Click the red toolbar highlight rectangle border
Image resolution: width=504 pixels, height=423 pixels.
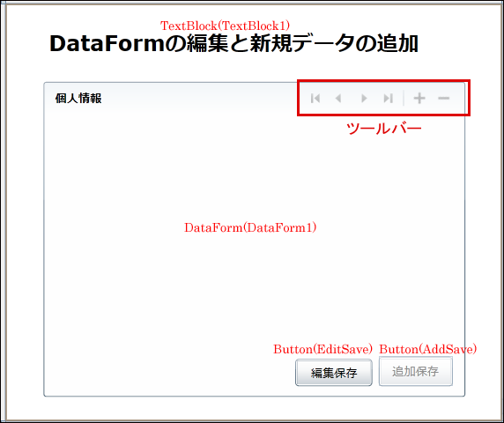384,81
